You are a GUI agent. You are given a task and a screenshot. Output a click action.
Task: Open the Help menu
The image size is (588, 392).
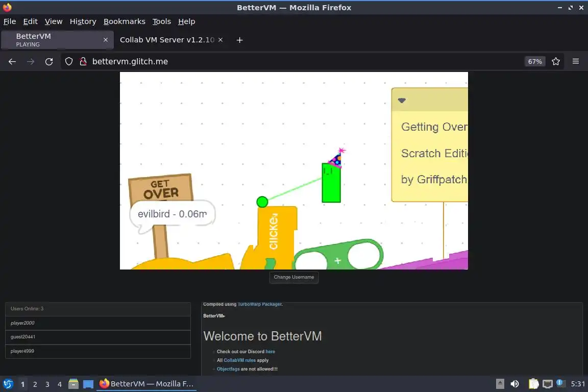tap(186, 21)
